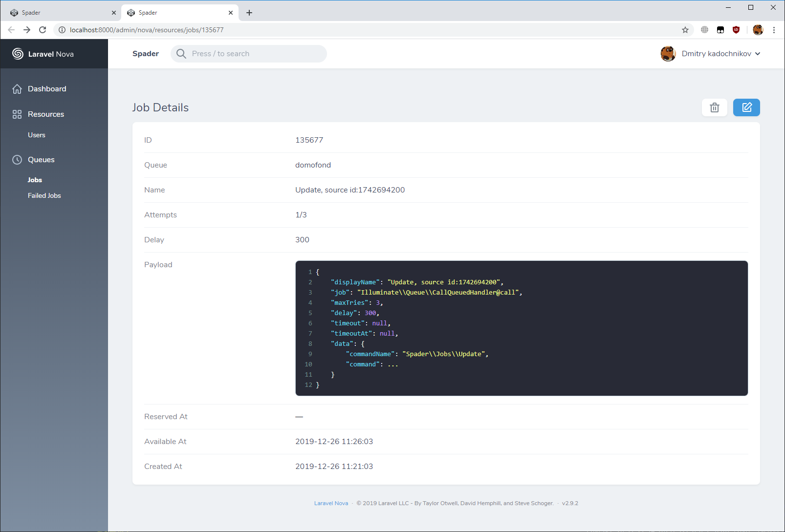The height and width of the screenshot is (532, 785).
Task: Open Users resource in sidebar
Action: [37, 135]
